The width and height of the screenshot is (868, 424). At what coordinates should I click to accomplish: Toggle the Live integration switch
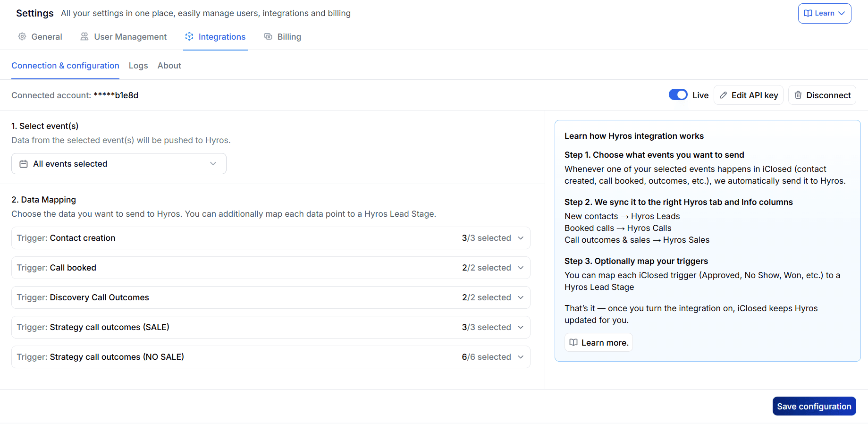pos(678,95)
